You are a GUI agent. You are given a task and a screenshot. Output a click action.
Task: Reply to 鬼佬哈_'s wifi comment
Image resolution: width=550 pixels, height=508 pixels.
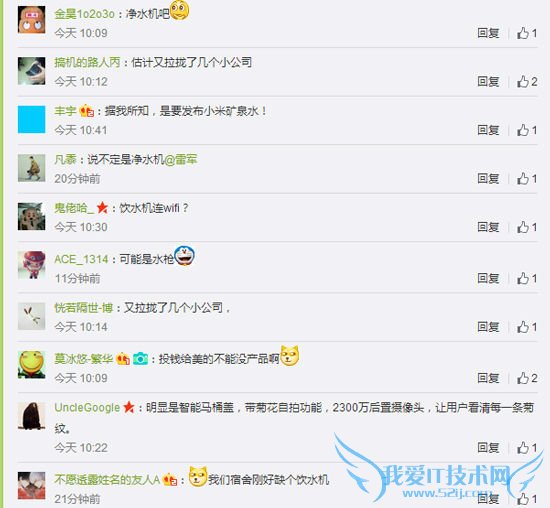pyautogui.click(x=488, y=227)
